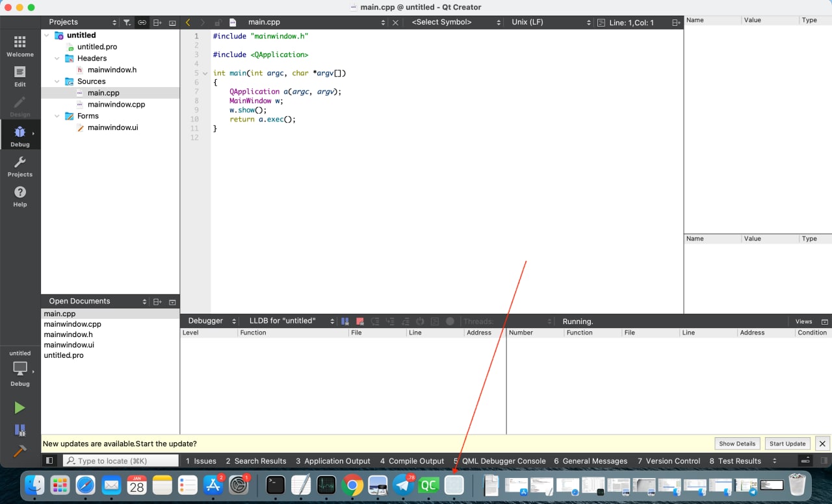Open the Projects mode
The width and height of the screenshot is (832, 504).
click(19, 166)
